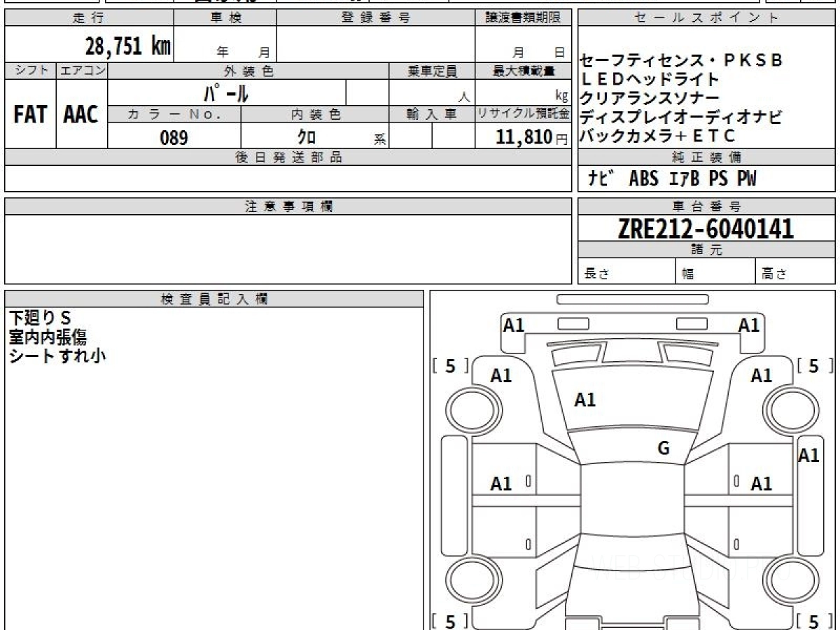Select the 内装色 header
Screen dimensions: 840x630
pyautogui.click(x=315, y=114)
